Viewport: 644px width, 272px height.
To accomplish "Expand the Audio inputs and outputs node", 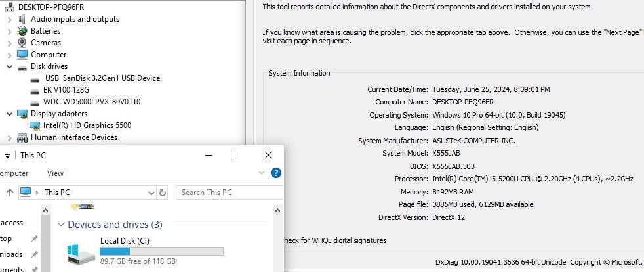I will 9,19.
